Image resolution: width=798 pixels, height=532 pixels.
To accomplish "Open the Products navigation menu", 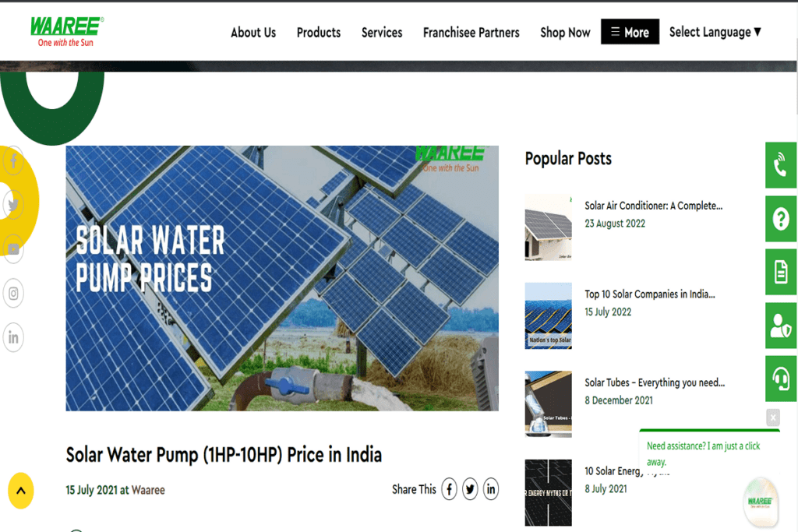I will tap(318, 32).
